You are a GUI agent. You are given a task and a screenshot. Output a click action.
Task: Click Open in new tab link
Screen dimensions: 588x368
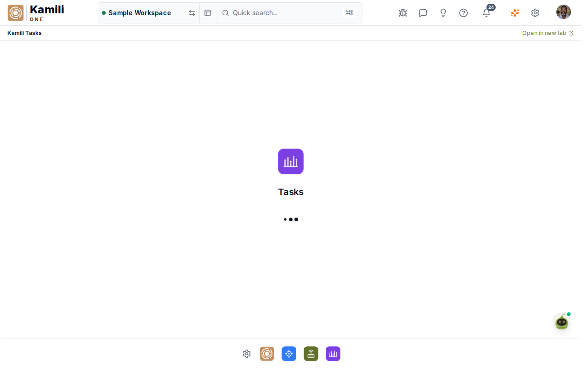[x=548, y=33]
